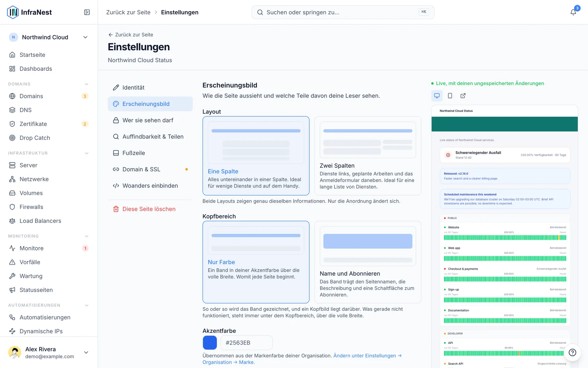Expand the Northwind Cloud organization switcher

49,37
